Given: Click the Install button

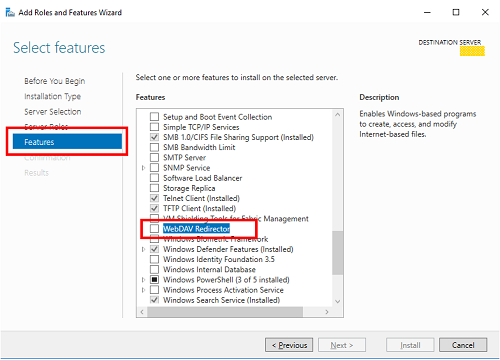Looking at the screenshot, I should coord(410,345).
